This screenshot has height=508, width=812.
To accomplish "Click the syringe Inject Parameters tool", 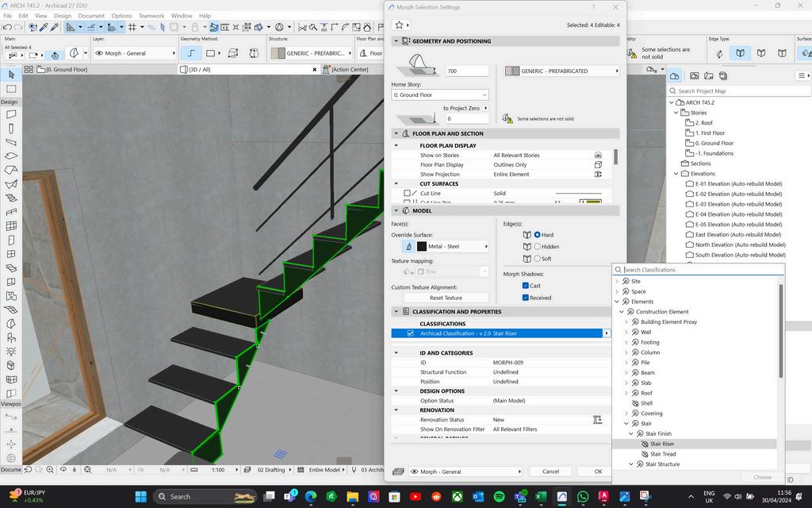I will (x=55, y=27).
